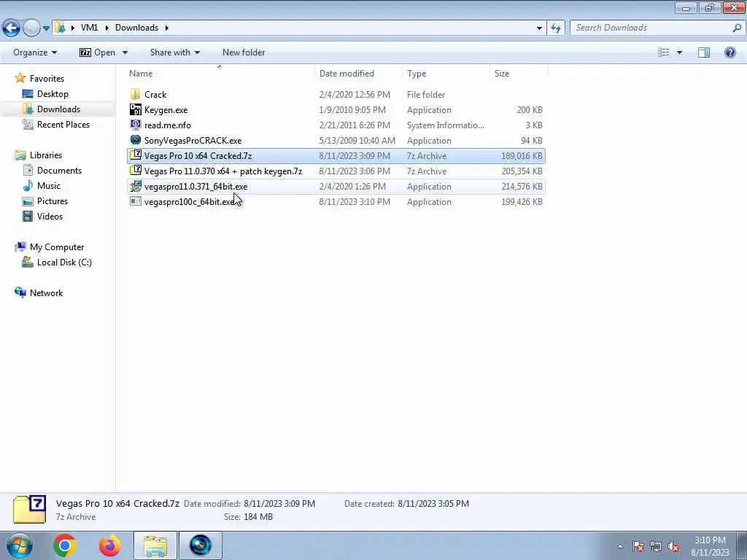Open Help with the question mark icon
The image size is (747, 560).
pyautogui.click(x=729, y=52)
